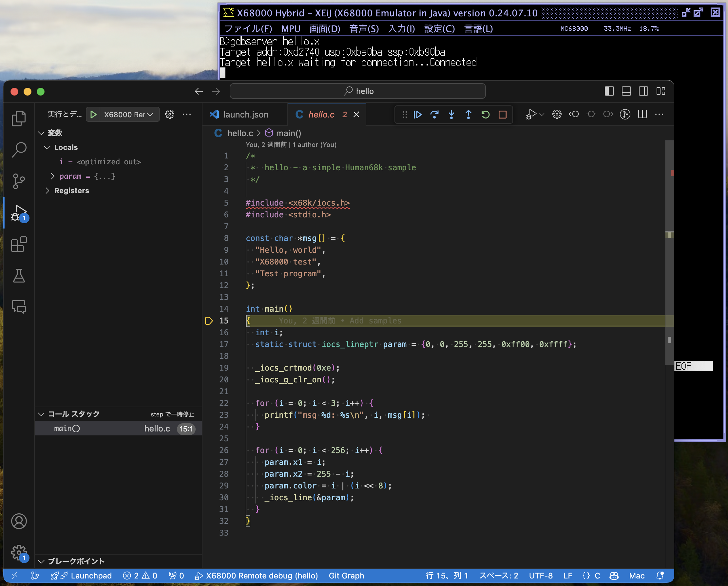The image size is (728, 586).
Task: Open Source Control view in activity bar
Action: [19, 181]
